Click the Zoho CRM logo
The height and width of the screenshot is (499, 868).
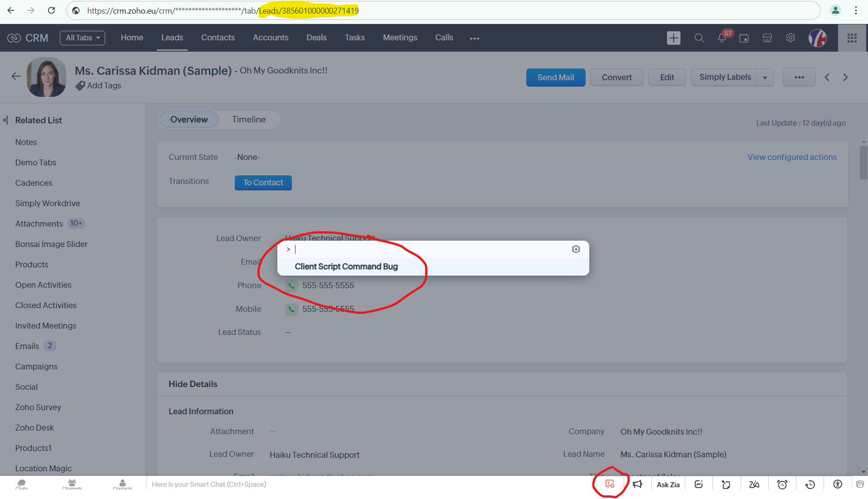coord(28,38)
